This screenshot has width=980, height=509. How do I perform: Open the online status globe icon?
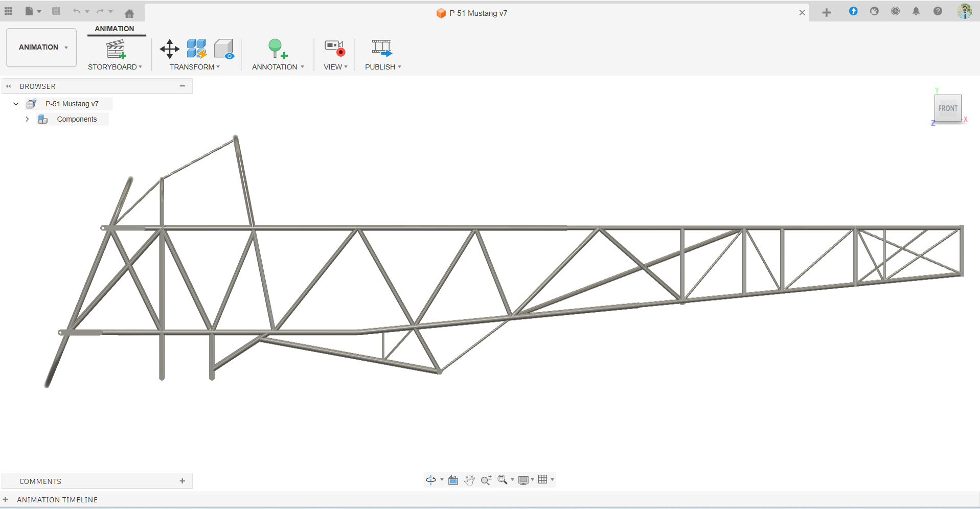[x=874, y=11]
